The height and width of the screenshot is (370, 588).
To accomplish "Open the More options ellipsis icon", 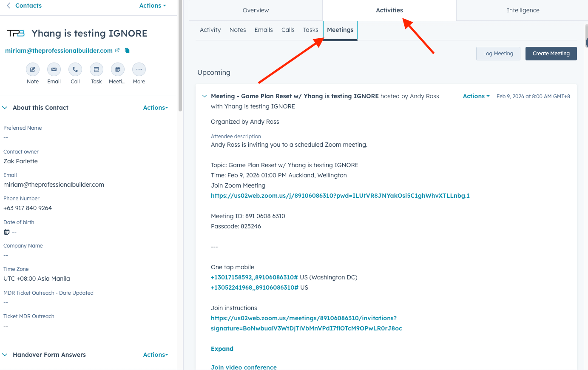I will (x=139, y=69).
